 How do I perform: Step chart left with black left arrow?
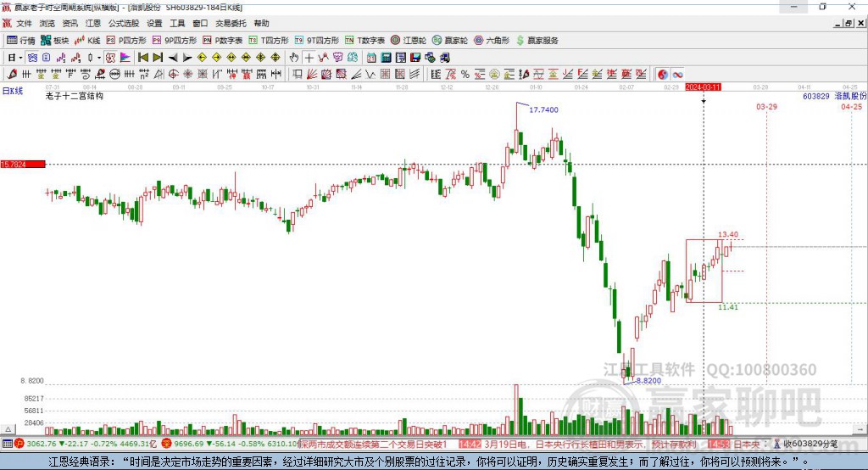(x=173, y=58)
